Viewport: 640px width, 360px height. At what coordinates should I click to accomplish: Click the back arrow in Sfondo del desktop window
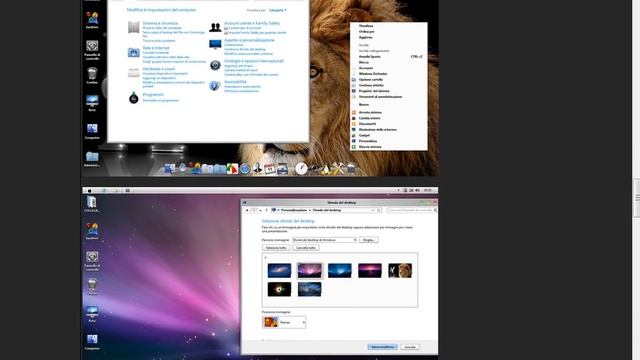[247, 210]
